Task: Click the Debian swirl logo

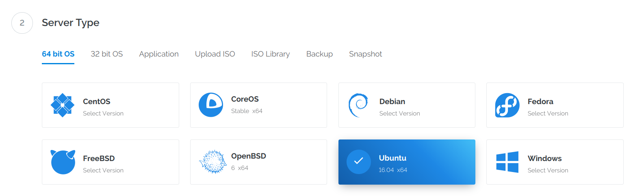Action: pos(358,105)
